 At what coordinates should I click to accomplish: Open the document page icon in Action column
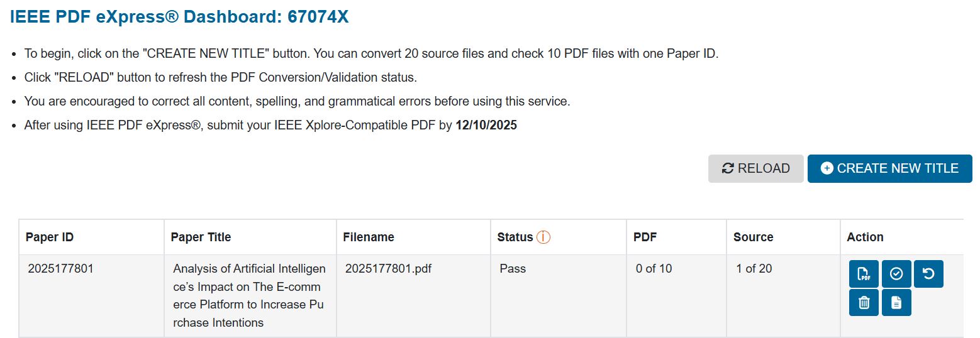(x=896, y=303)
